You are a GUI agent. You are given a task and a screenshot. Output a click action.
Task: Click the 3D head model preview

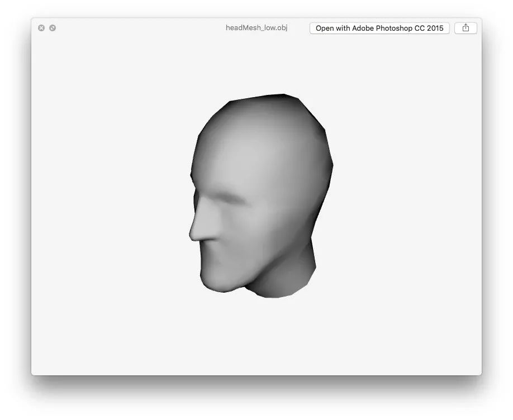(x=261, y=195)
